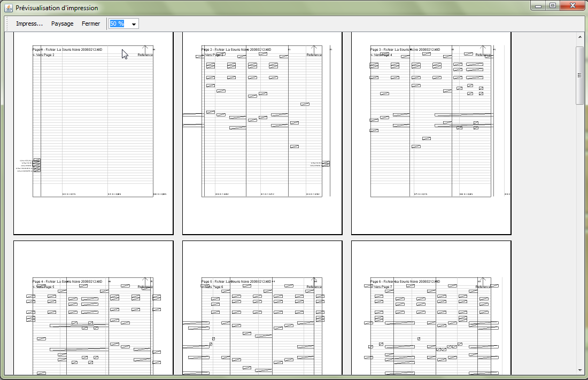Select the Page 5 preview thumbnail

point(262,308)
